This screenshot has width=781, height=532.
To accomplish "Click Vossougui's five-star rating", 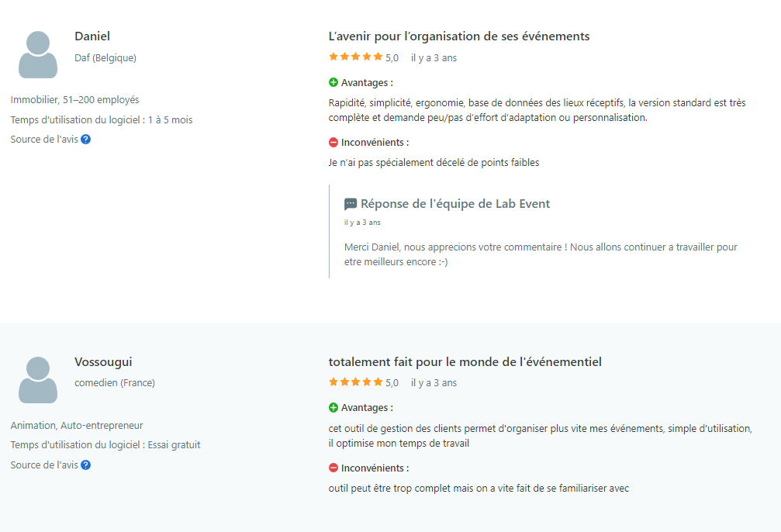I will (356, 382).
